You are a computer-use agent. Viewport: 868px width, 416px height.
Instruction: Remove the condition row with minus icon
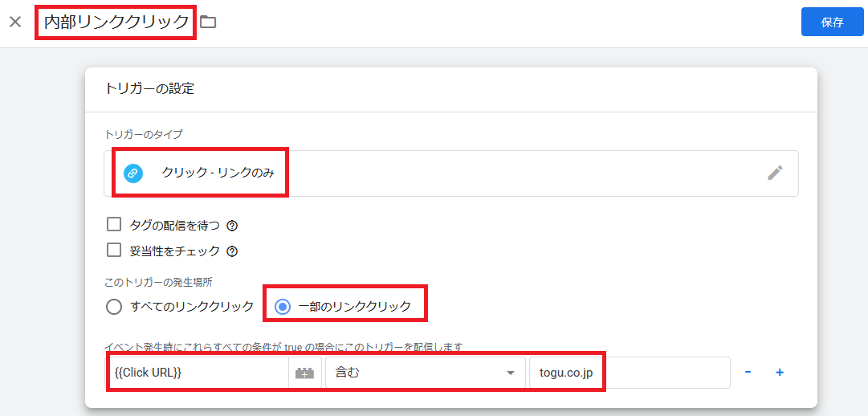coord(748,373)
